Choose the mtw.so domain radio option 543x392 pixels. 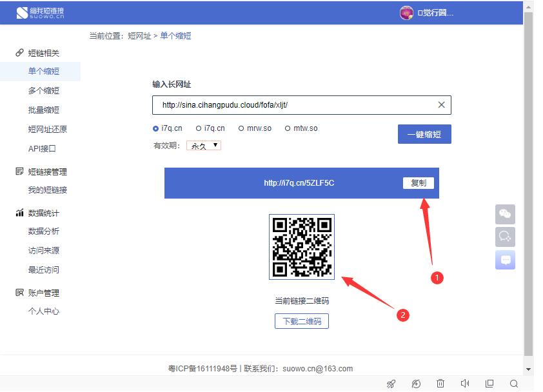(288, 128)
